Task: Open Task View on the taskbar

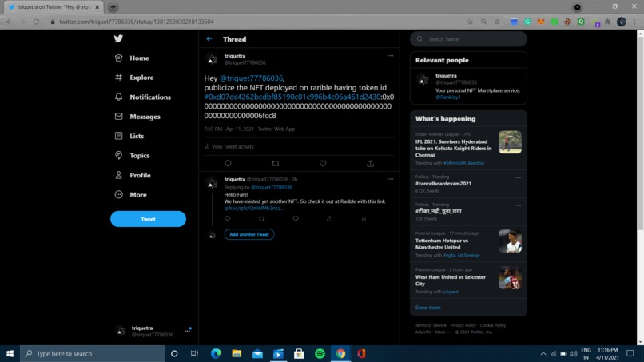Action: click(195, 353)
